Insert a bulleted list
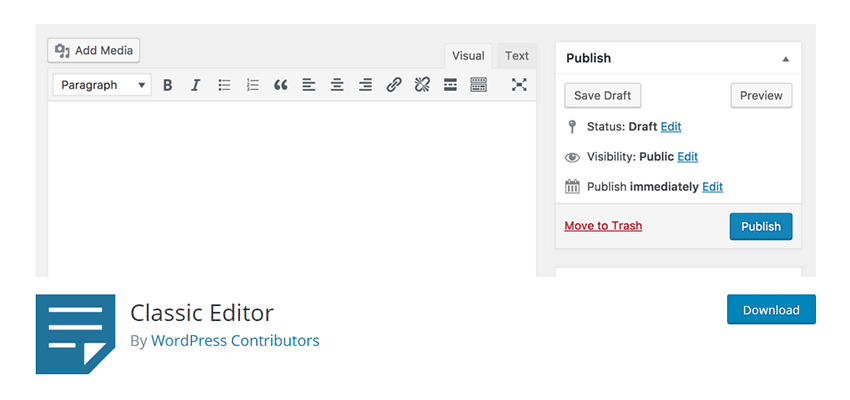 [225, 85]
